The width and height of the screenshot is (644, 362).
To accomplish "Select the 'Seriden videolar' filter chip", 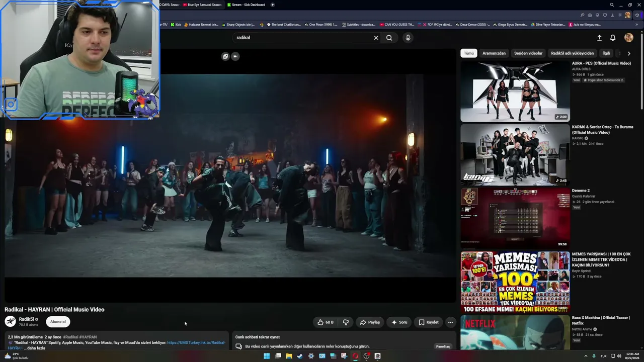I will point(528,53).
